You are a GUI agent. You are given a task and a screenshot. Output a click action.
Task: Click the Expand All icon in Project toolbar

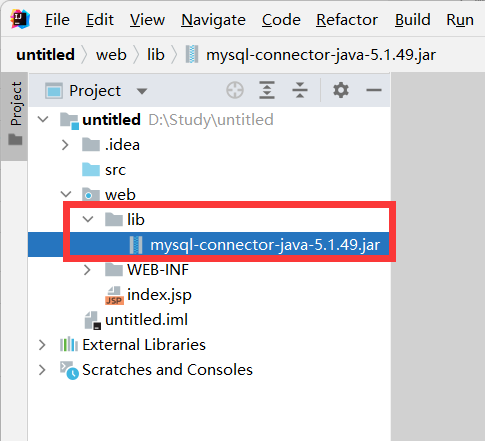(267, 90)
